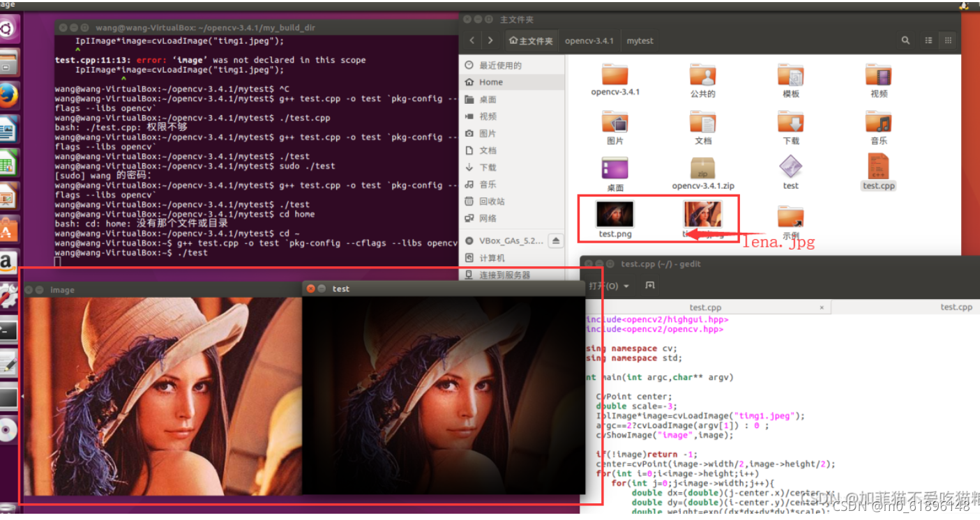Click the include highgui.hpp line in gedit

[656, 319]
